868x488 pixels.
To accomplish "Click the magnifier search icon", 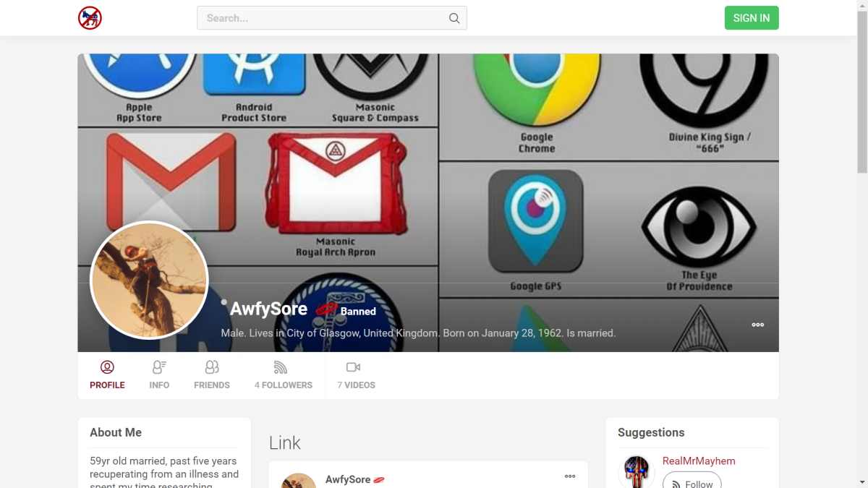I will click(454, 18).
